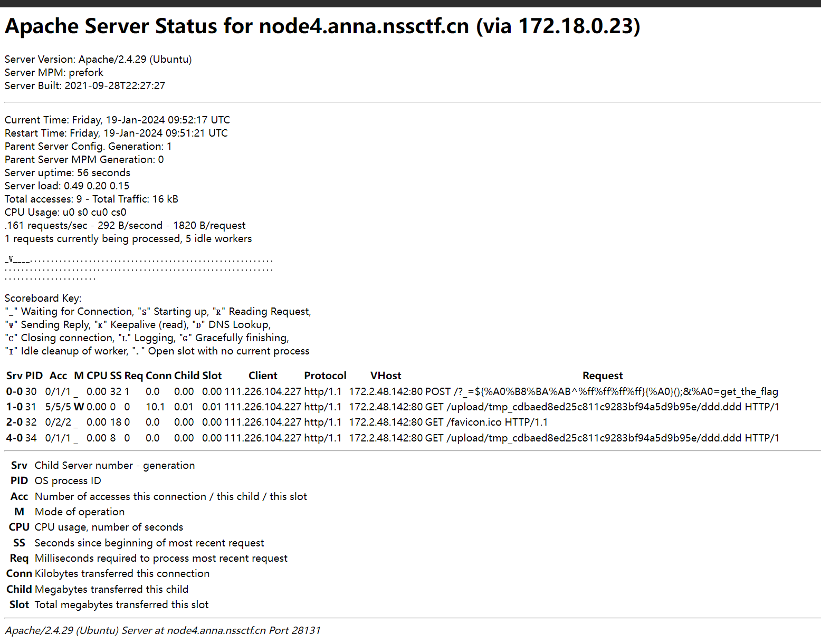Image resolution: width=821 pixels, height=644 pixels.
Task: Click the CPU usage legend row
Action: coord(96,527)
